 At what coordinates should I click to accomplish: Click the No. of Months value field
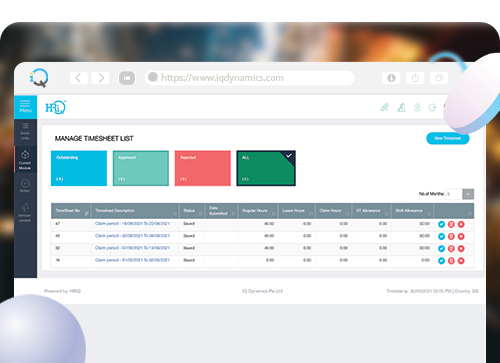tap(454, 194)
